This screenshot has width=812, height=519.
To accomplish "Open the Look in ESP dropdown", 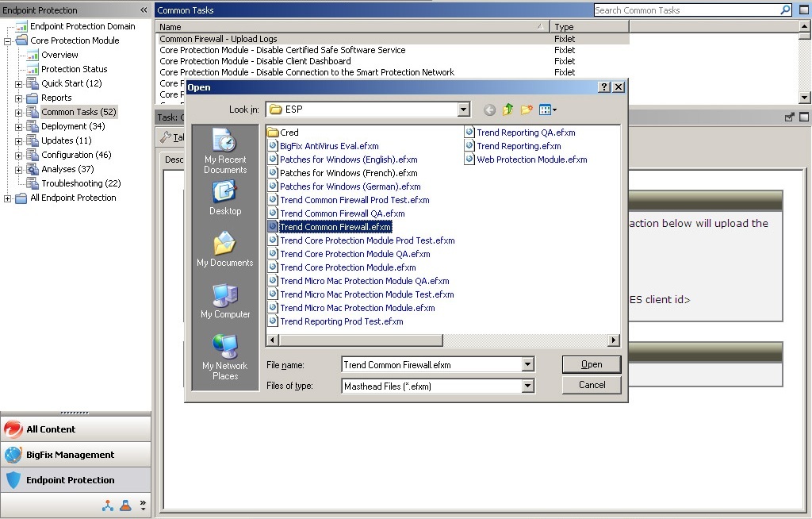I will click(x=463, y=110).
